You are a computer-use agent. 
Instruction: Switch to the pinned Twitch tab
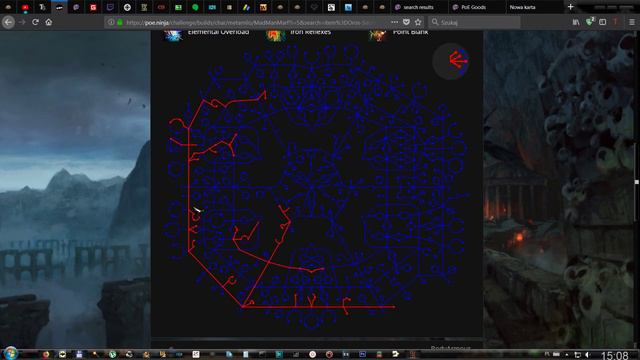tap(110, 7)
